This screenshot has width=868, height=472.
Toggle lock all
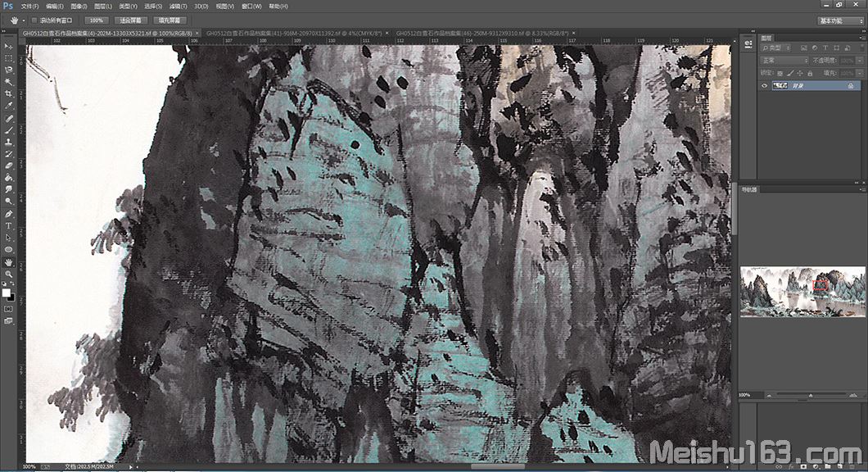click(x=810, y=73)
